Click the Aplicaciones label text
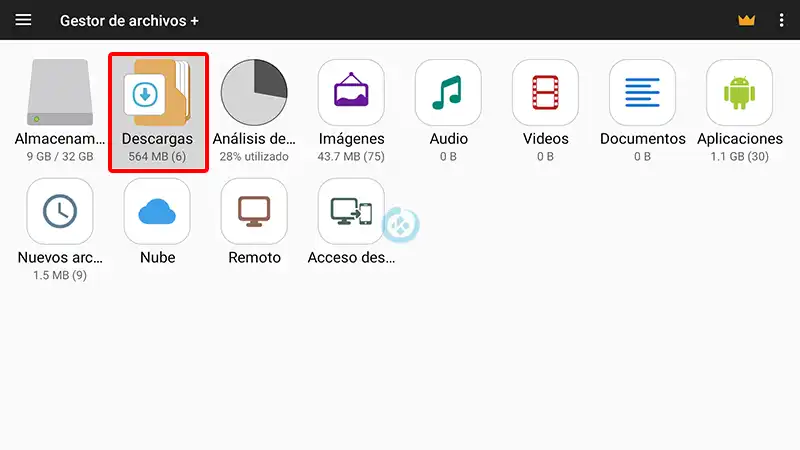Screen dimensions: 800x450 pyautogui.click(x=739, y=139)
